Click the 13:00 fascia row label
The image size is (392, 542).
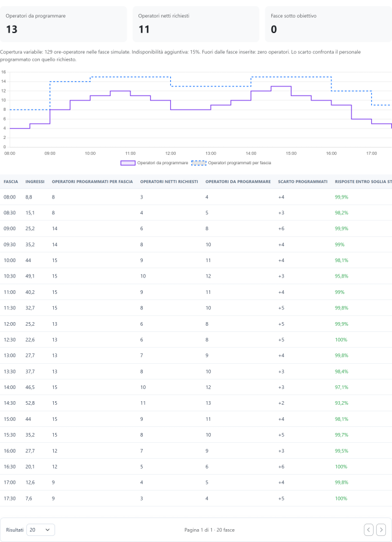click(10, 356)
